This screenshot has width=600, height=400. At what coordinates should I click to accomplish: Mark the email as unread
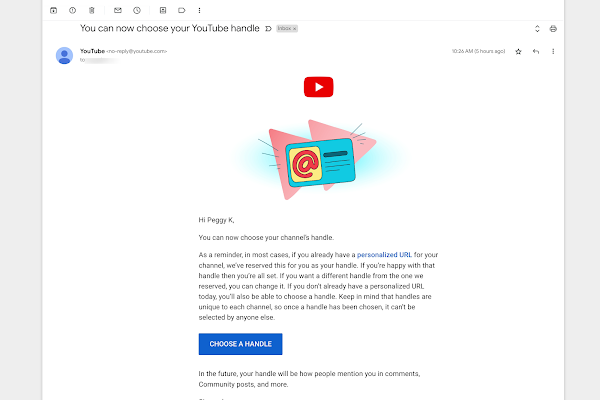118,10
